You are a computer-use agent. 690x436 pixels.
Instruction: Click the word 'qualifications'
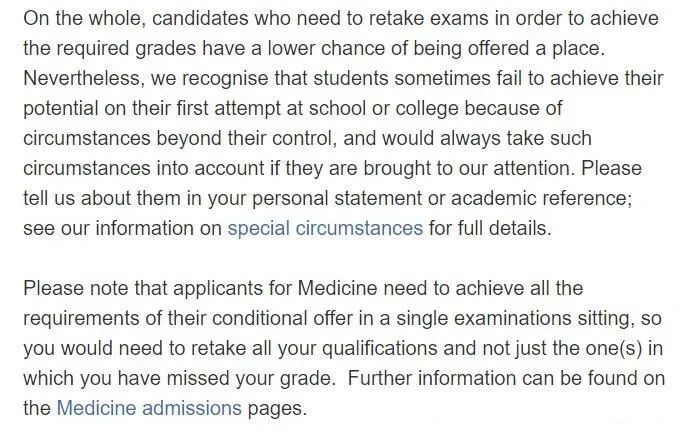(x=379, y=348)
